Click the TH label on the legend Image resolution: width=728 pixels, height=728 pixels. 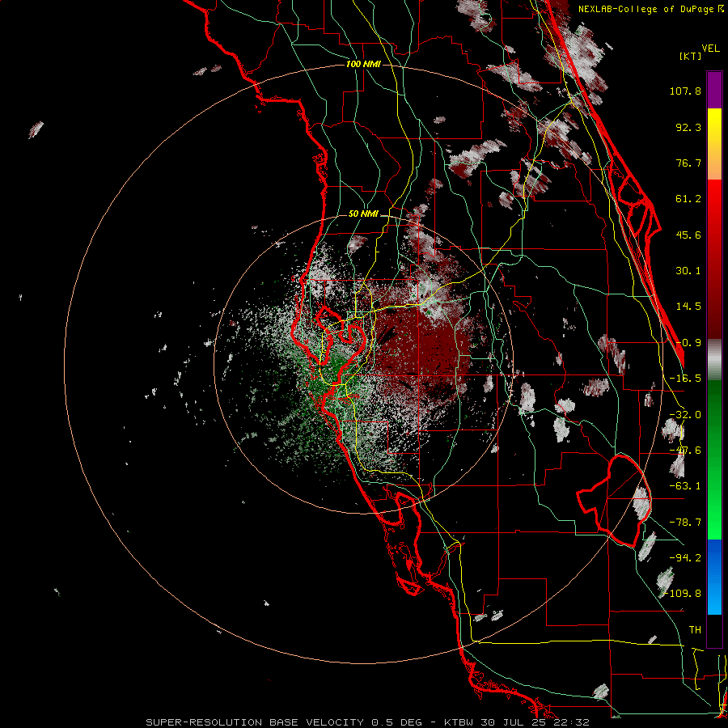(695, 630)
